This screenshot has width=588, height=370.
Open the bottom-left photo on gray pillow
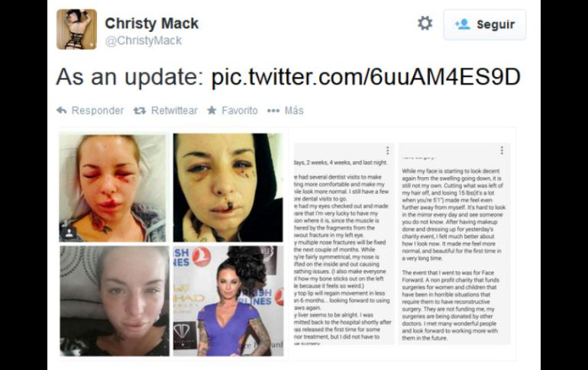115,301
